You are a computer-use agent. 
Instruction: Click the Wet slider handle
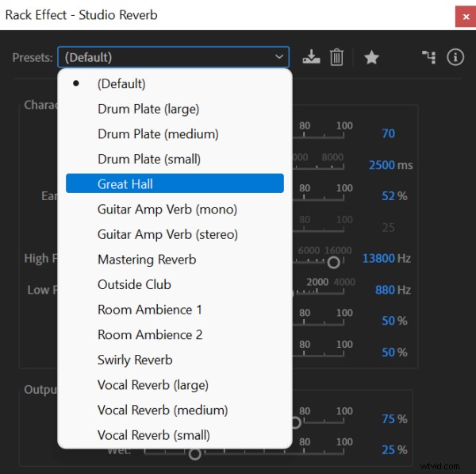click(194, 454)
